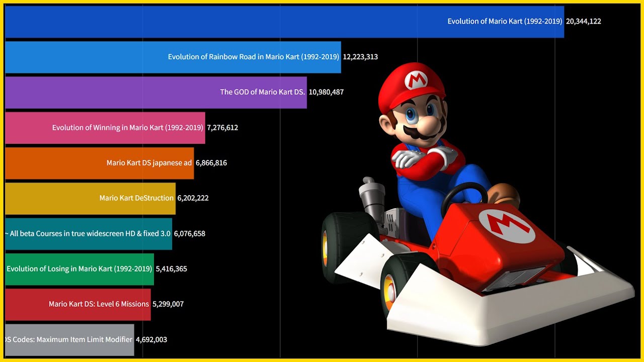Select "Mario Kart DS: Level 6 Missions" label

pyautogui.click(x=99, y=304)
